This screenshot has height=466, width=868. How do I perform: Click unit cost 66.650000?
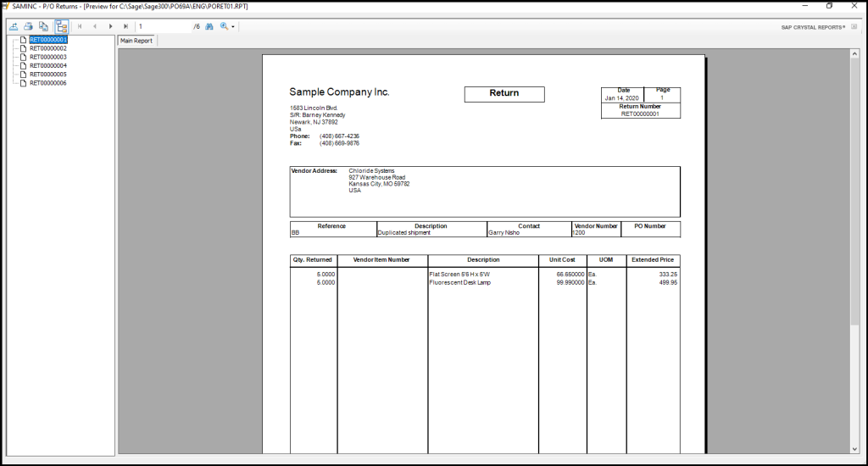point(570,275)
